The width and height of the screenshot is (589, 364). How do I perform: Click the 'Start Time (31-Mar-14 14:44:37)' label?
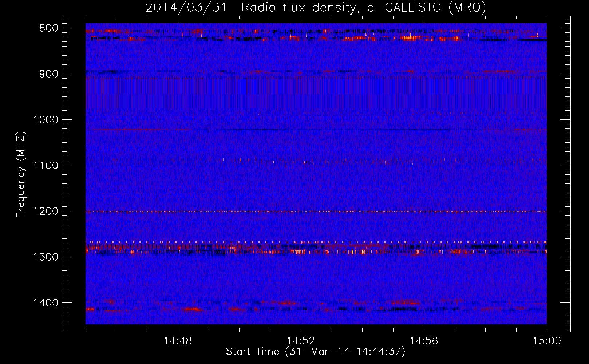(x=316, y=352)
